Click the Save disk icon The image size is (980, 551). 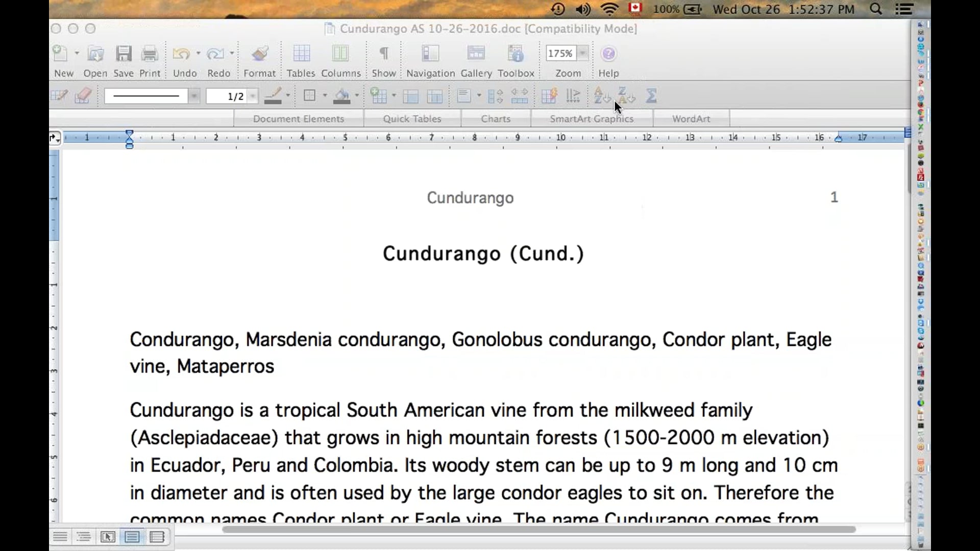(124, 54)
